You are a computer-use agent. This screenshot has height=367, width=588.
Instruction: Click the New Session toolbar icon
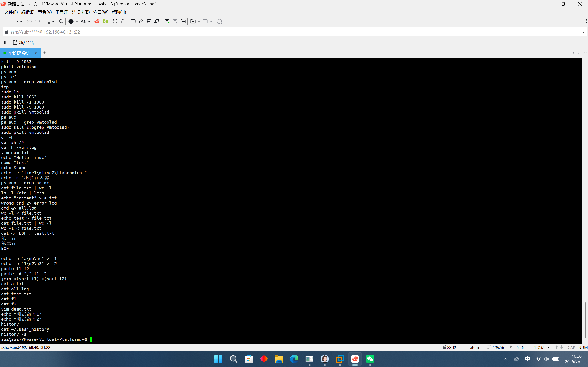[7, 21]
